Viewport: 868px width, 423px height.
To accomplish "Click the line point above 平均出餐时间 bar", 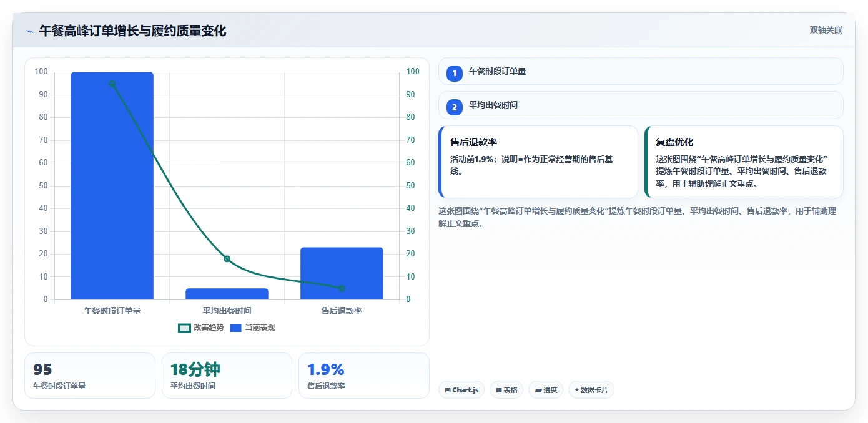I will (227, 259).
